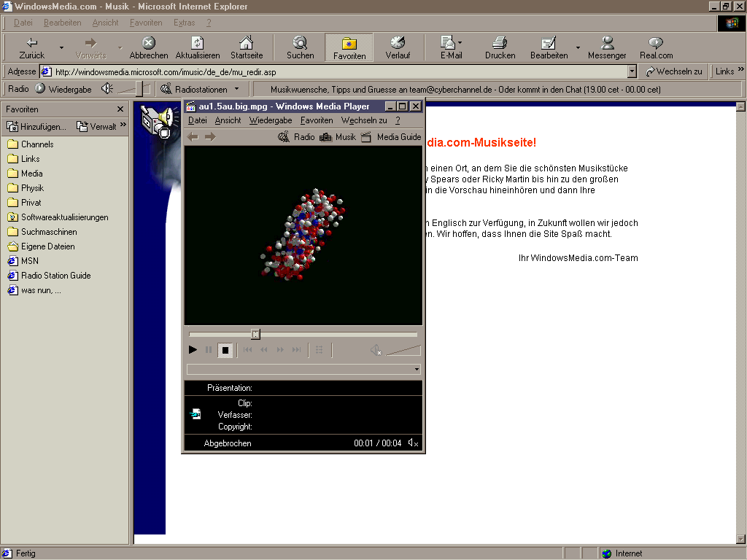Pause the clip in Media Player

(209, 349)
